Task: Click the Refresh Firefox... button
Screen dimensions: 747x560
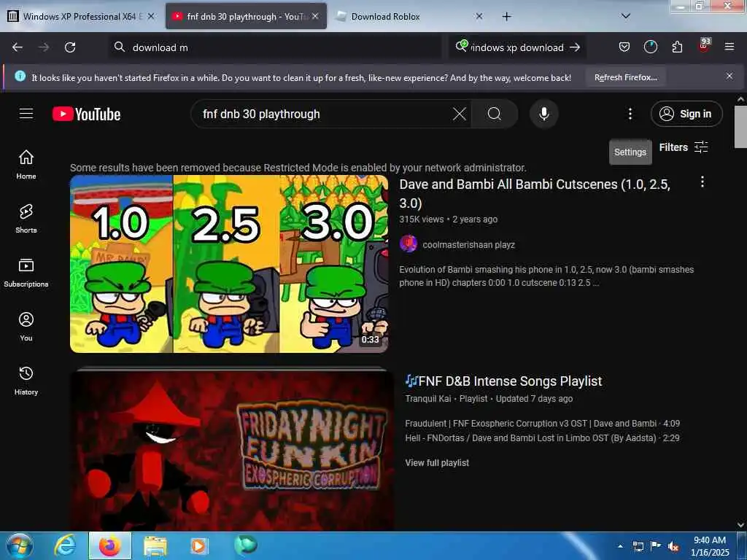Action: coord(625,77)
